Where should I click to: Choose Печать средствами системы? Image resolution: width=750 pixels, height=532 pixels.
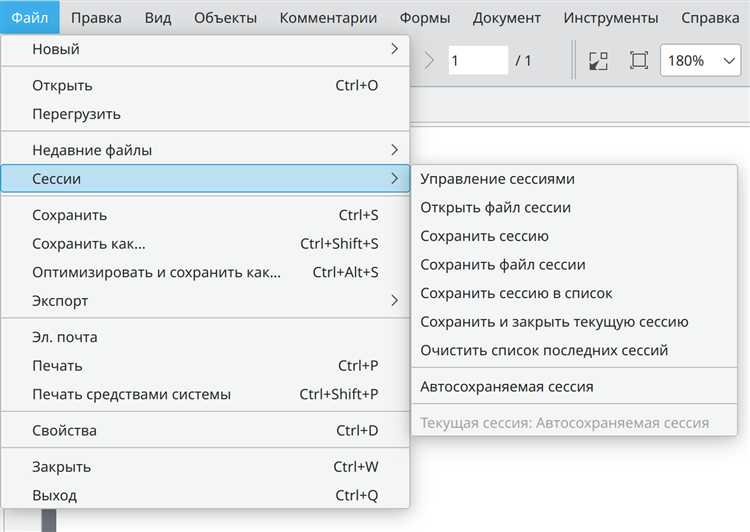tap(205, 394)
